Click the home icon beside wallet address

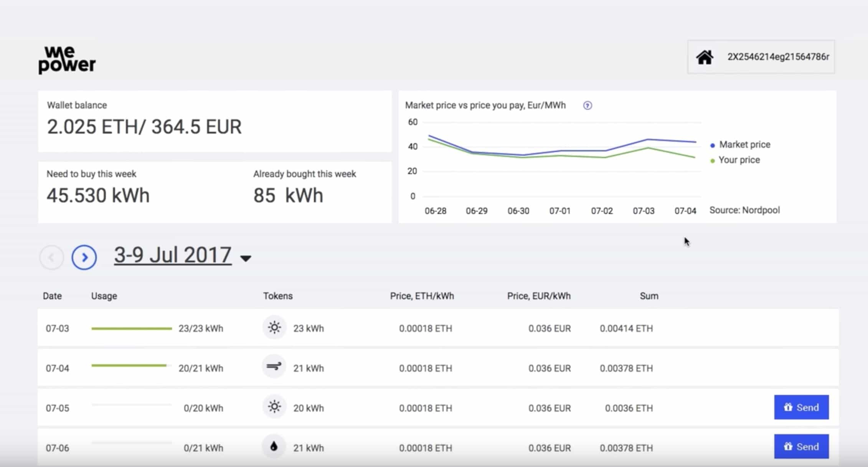(705, 58)
